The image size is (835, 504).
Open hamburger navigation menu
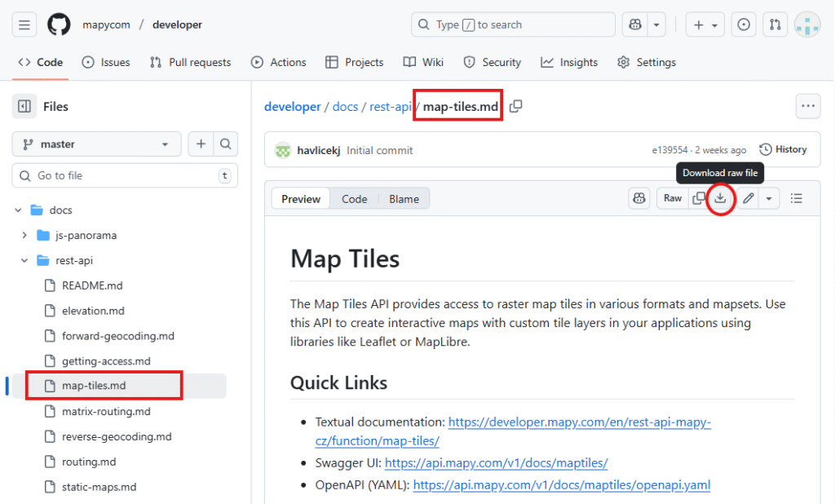pos(24,24)
